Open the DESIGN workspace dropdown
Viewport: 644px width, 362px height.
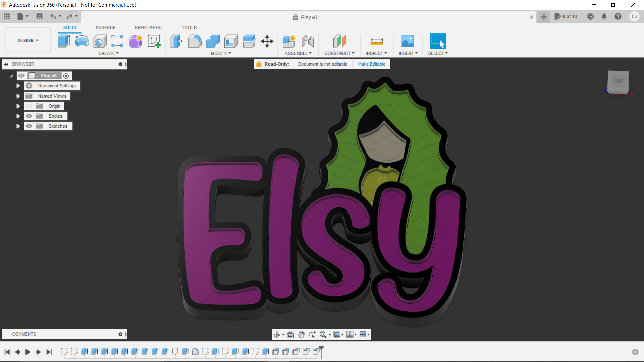click(x=28, y=40)
